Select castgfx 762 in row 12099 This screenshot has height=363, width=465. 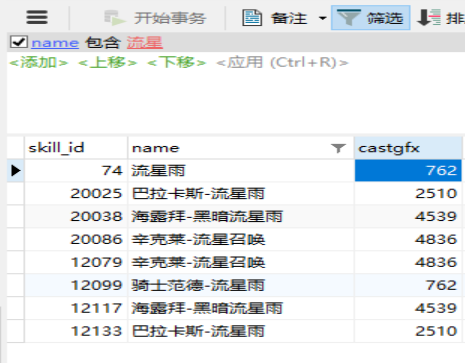[x=408, y=286]
